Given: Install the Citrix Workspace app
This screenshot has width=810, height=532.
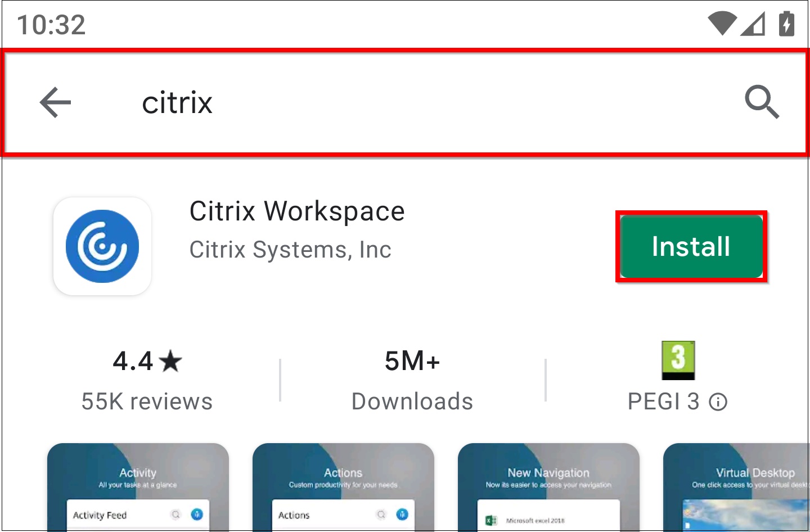Looking at the screenshot, I should [x=691, y=246].
